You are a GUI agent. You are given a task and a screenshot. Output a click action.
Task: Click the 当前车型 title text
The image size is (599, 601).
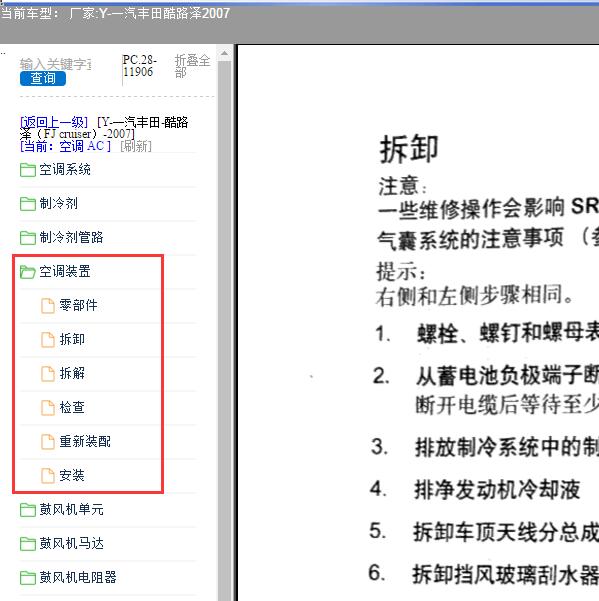point(115,14)
